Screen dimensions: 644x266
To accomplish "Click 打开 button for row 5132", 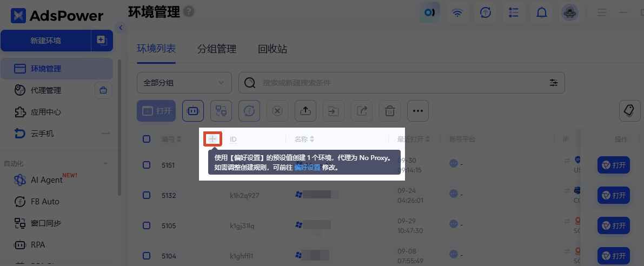I will 613,195.
